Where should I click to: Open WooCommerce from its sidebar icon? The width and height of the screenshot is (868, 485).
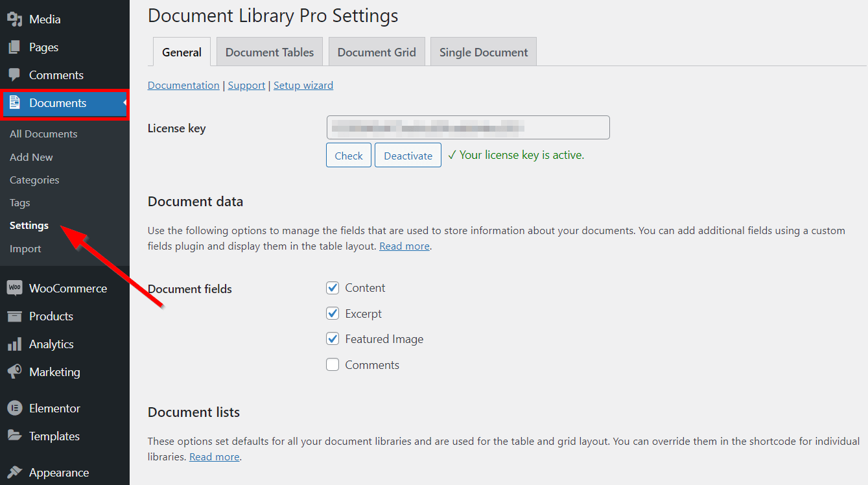(x=14, y=287)
